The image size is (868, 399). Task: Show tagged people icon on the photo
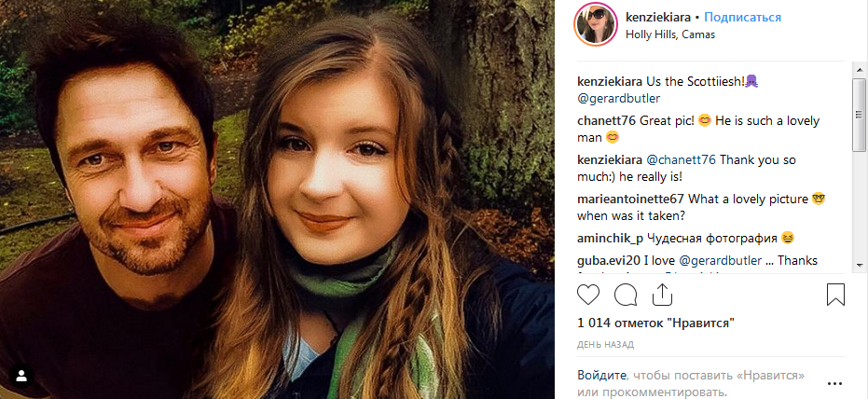pyautogui.click(x=21, y=377)
